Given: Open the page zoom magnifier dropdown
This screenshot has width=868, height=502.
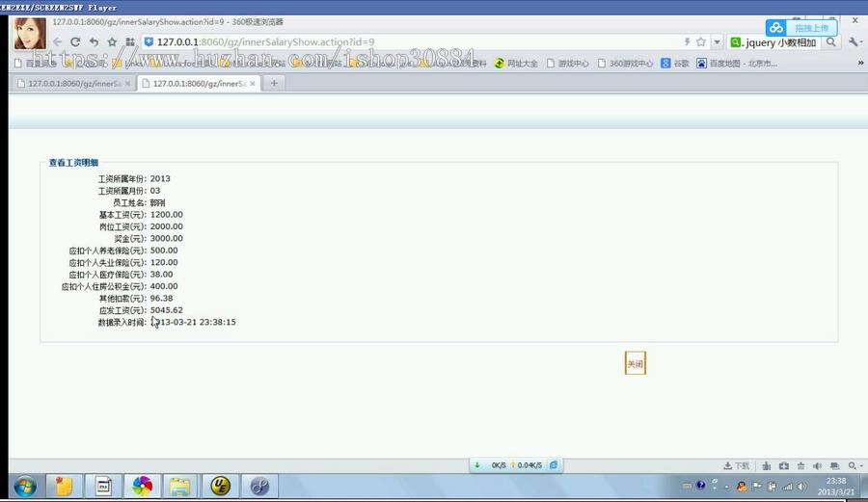Looking at the screenshot, I should pos(855,466).
